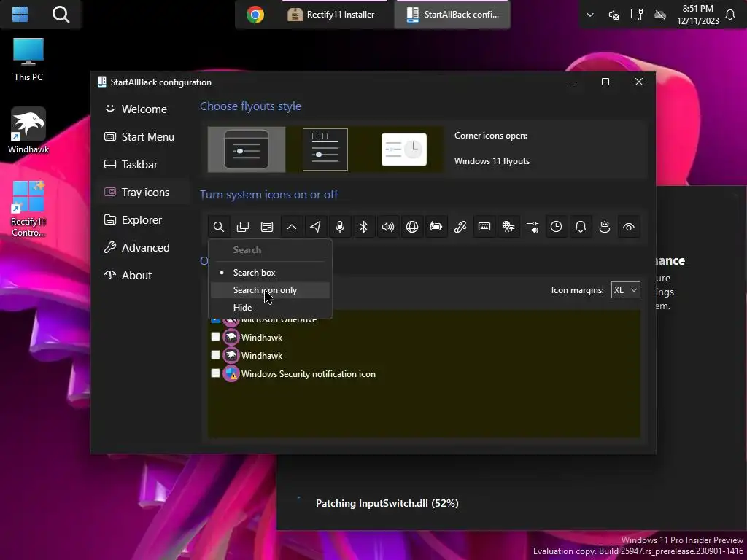Toggle the eye-shaped system icon
The height and width of the screenshot is (560, 747).
tap(629, 227)
